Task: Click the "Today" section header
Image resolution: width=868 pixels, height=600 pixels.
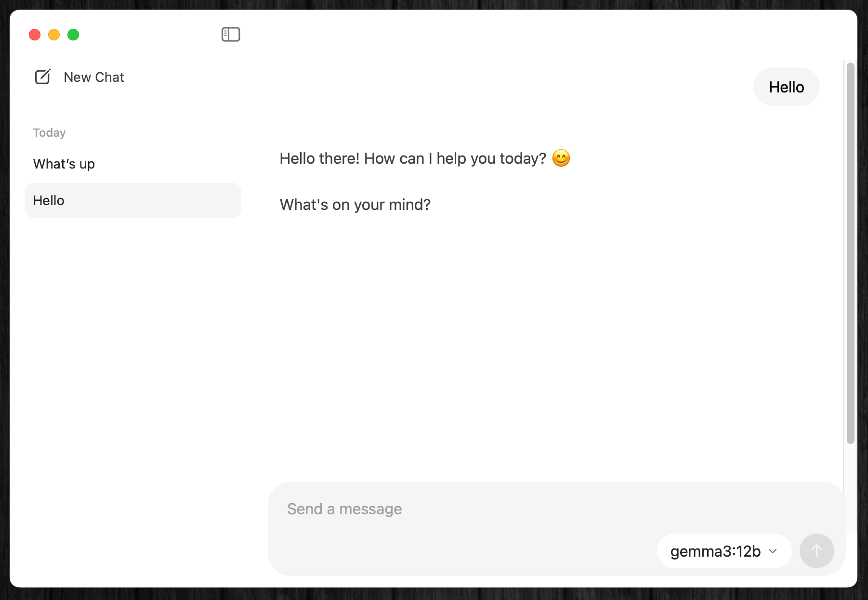Action: point(49,133)
